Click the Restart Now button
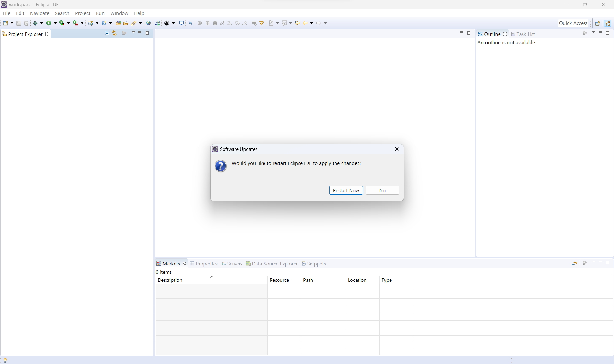 (346, 190)
